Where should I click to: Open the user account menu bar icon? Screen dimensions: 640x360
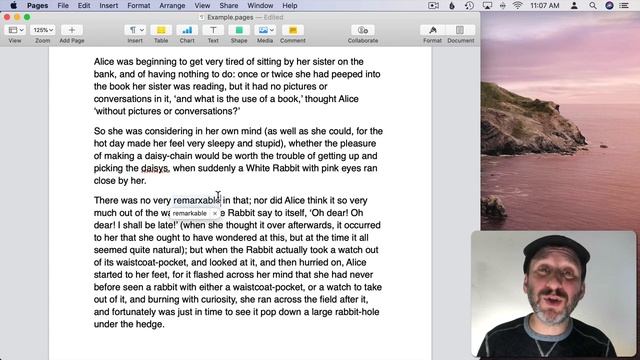(x=574, y=5)
